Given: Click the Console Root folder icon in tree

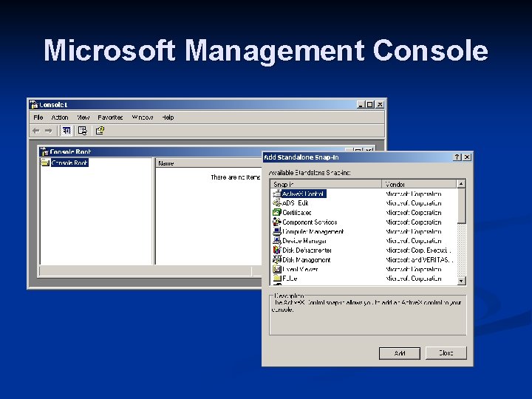Looking at the screenshot, I should (x=46, y=163).
